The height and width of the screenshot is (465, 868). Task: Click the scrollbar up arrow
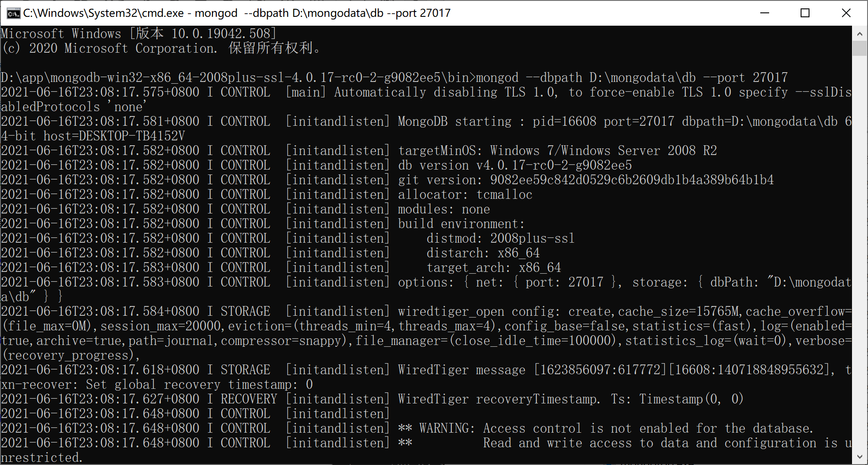860,34
